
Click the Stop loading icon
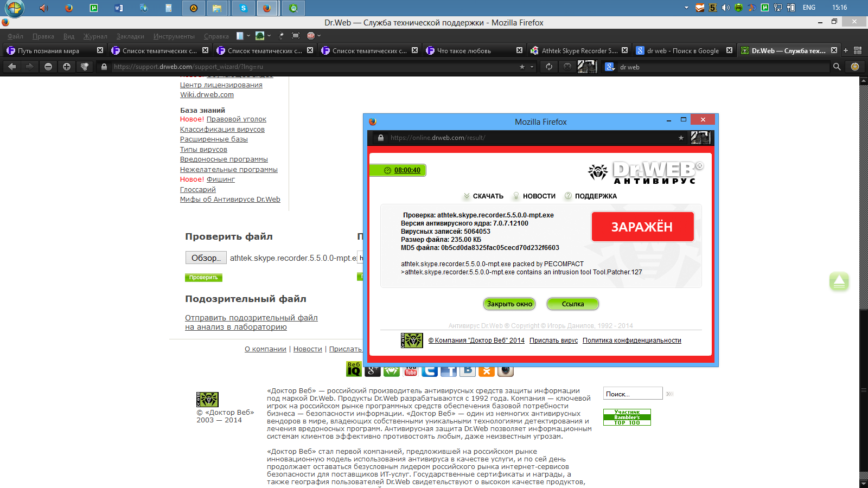point(567,67)
